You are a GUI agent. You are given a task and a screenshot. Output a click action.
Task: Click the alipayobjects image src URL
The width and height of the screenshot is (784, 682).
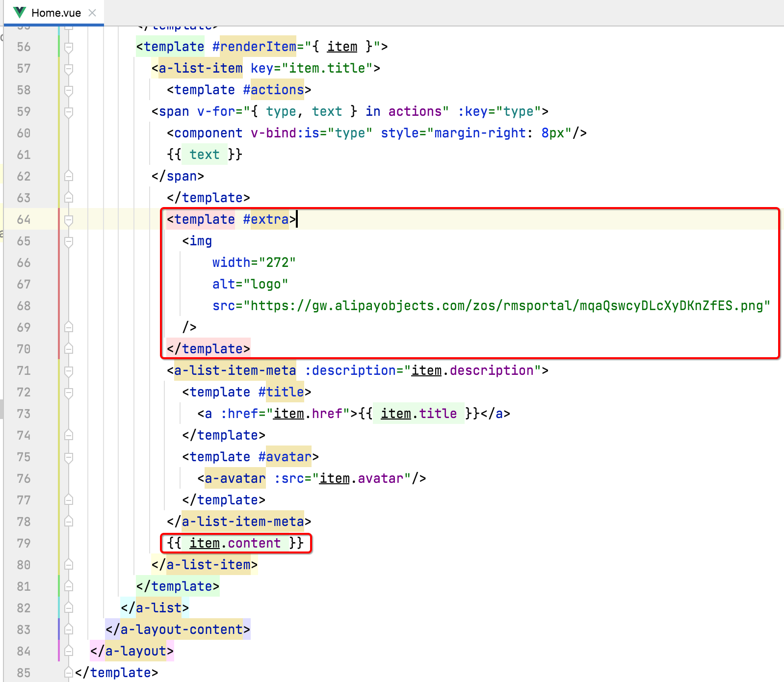[x=507, y=306]
